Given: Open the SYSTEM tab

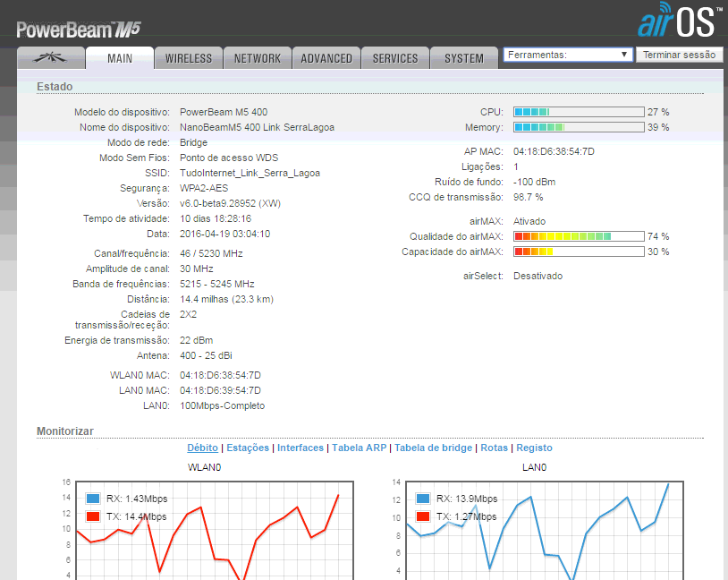Looking at the screenshot, I should tap(464, 58).
